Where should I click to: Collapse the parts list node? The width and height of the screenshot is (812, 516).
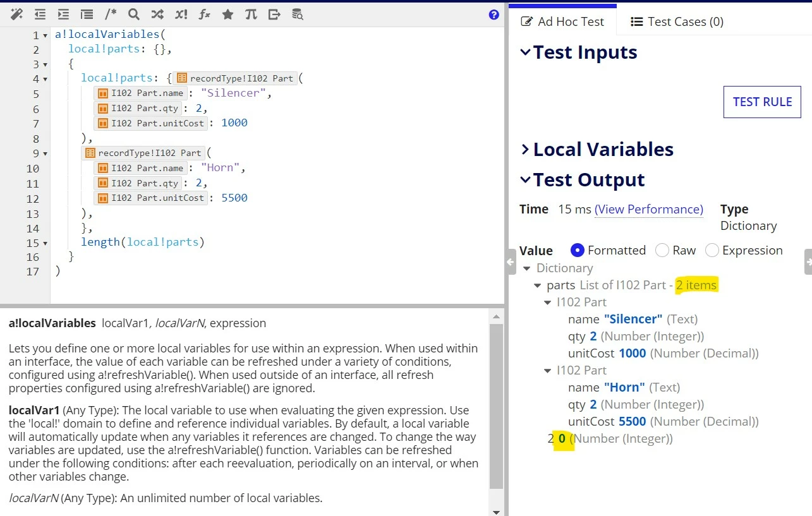(x=538, y=285)
